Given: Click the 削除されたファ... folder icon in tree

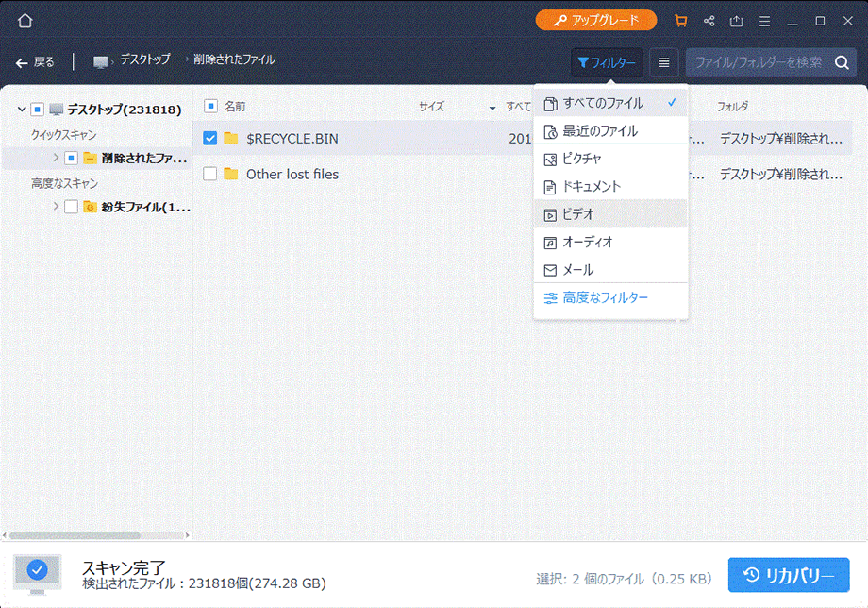Looking at the screenshot, I should point(90,159).
